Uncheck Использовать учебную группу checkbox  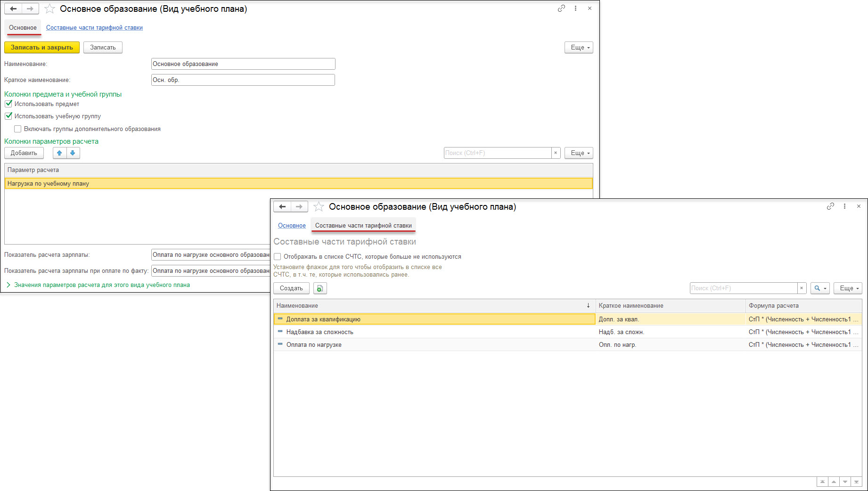[x=8, y=116]
